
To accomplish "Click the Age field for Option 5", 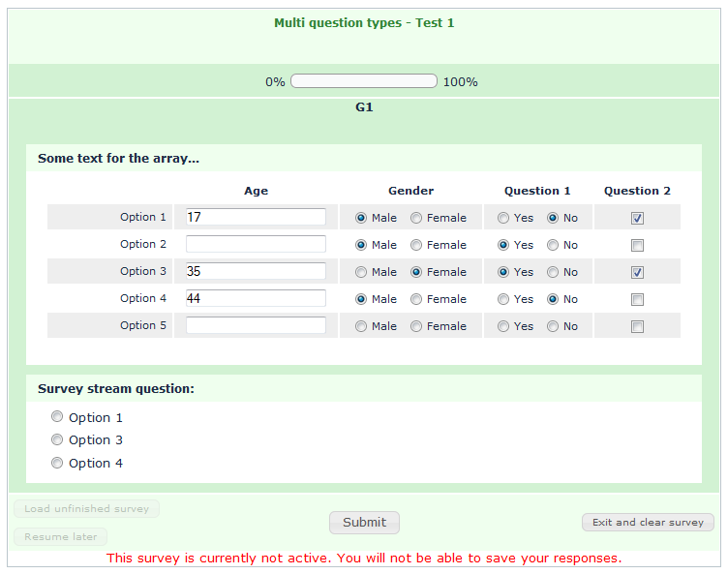I will (x=256, y=325).
